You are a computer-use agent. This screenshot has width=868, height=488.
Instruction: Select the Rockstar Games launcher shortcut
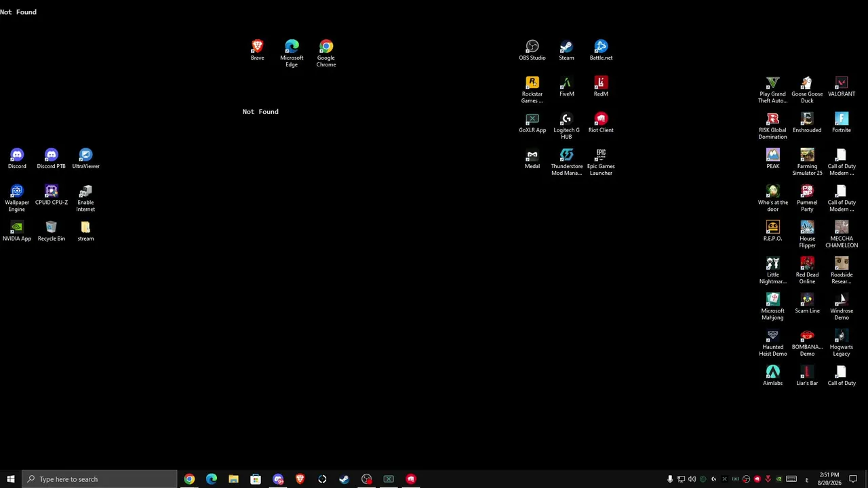(532, 89)
